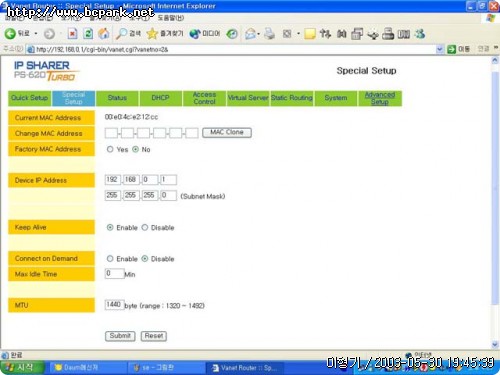This screenshot has height=375, width=500.
Task: Open the Media globe button (미디어)
Action: tap(205, 34)
